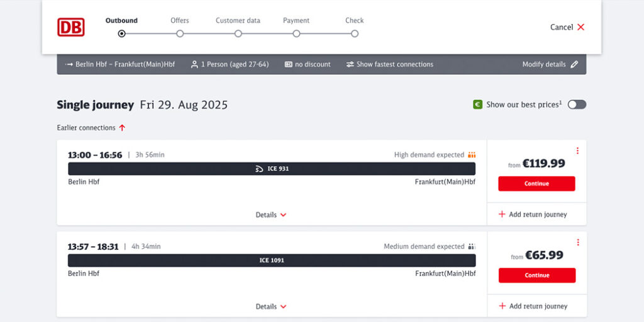Click the plus icon for ICE 931 return journey

coord(502,214)
